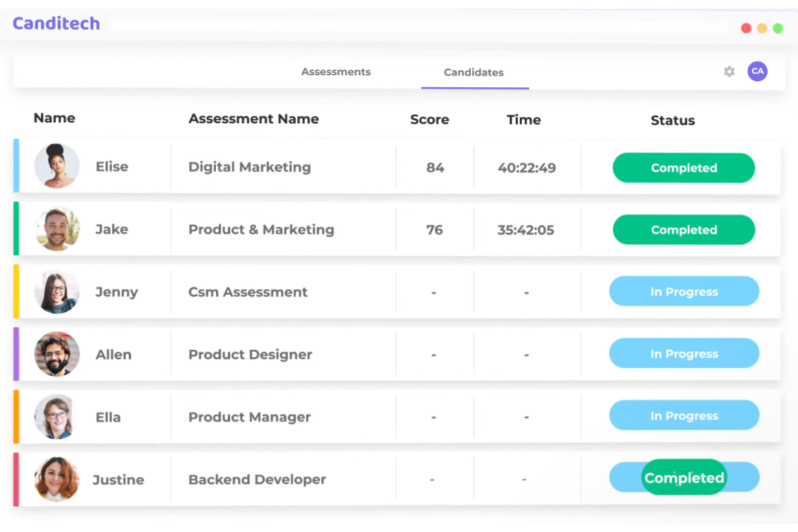Click Jake's Completed status badge
The image size is (798, 532).
tap(683, 230)
